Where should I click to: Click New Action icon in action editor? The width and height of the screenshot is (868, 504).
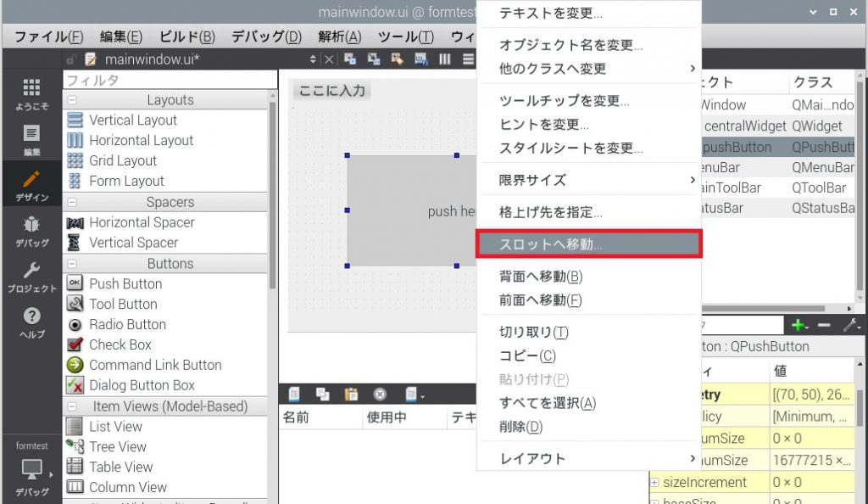(294, 394)
